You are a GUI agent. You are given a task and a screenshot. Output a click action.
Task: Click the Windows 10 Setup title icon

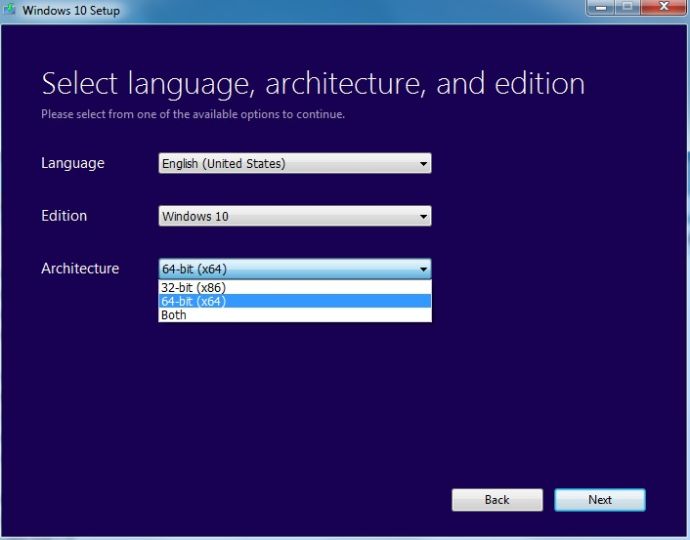pyautogui.click(x=9, y=9)
